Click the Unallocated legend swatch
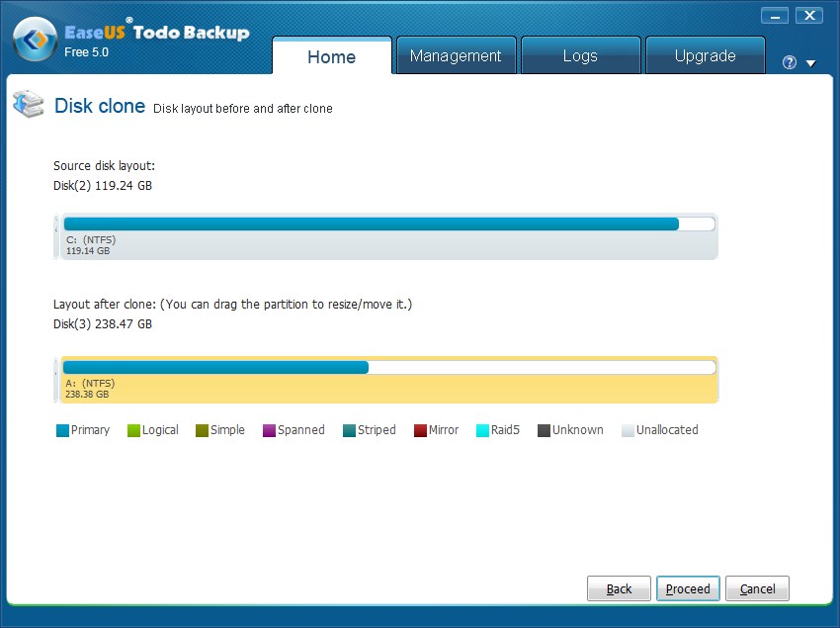 628,431
